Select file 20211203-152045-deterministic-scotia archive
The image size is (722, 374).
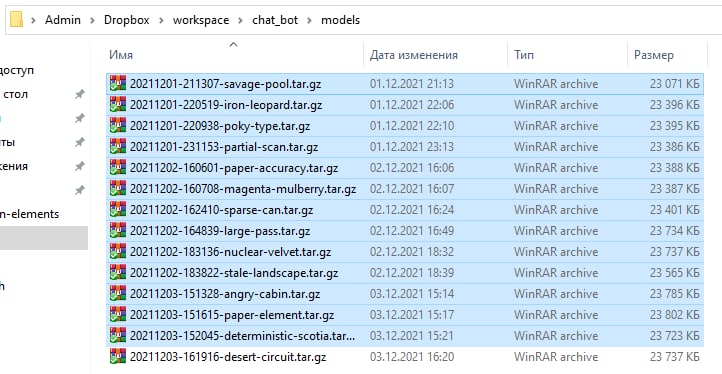click(x=242, y=336)
